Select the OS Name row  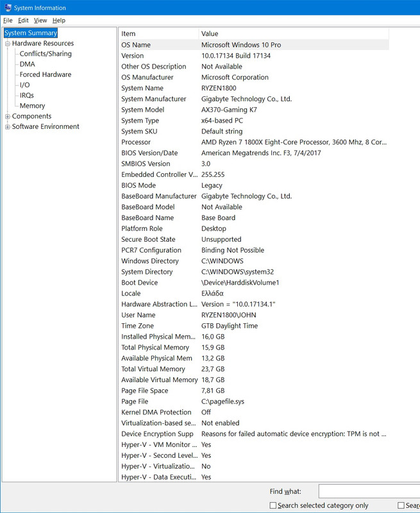coord(255,45)
